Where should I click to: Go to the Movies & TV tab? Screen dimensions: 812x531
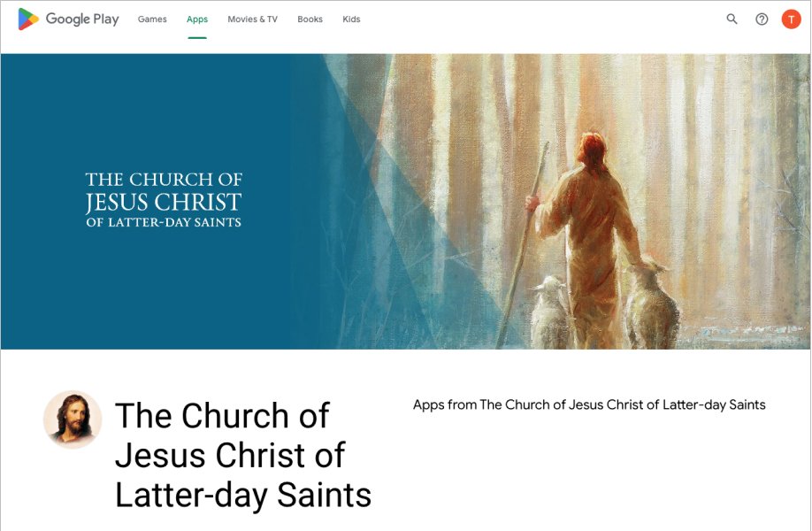(x=253, y=19)
